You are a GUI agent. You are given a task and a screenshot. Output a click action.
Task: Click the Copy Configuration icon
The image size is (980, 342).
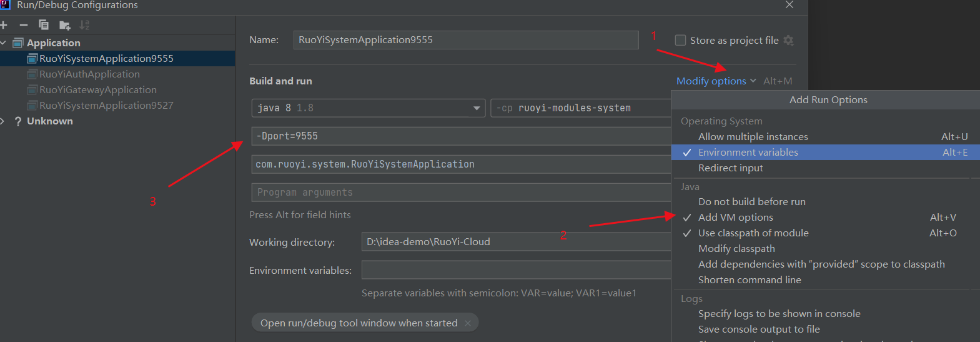[44, 25]
